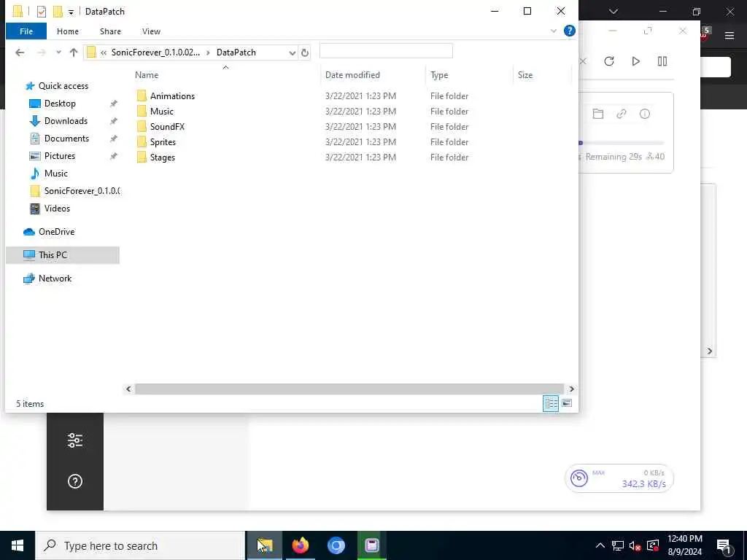Click the pause icon in the download manager
747x560 pixels.
pos(662,61)
